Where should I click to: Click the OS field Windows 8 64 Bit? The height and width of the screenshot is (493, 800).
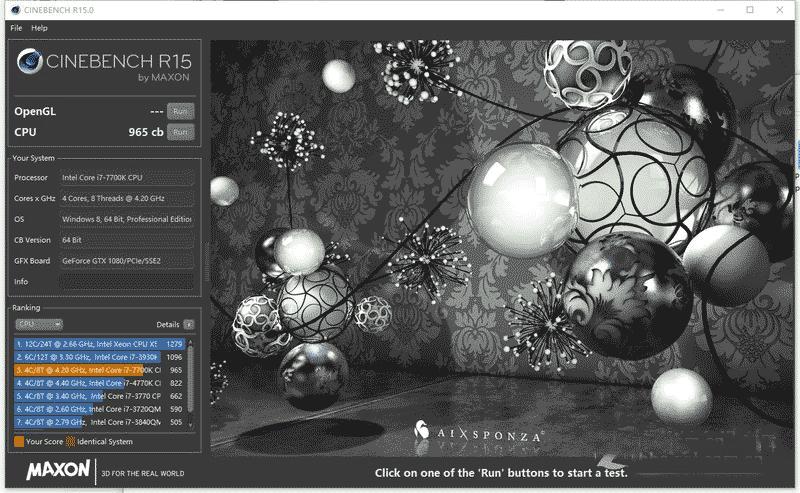127,219
